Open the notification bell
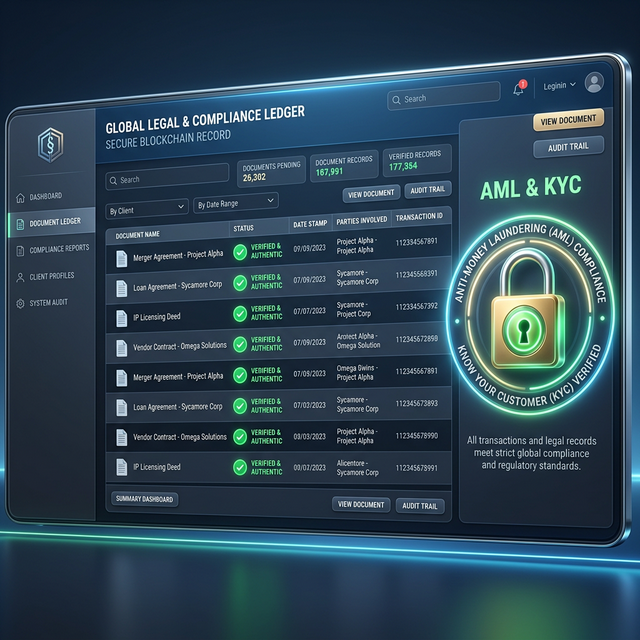Screen dimensions: 640x640 (519, 89)
